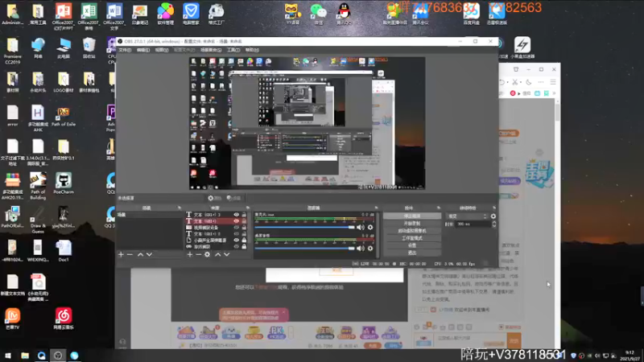Pop out the scenes dock panel
The height and width of the screenshot is (362, 644).
pyautogui.click(x=179, y=208)
